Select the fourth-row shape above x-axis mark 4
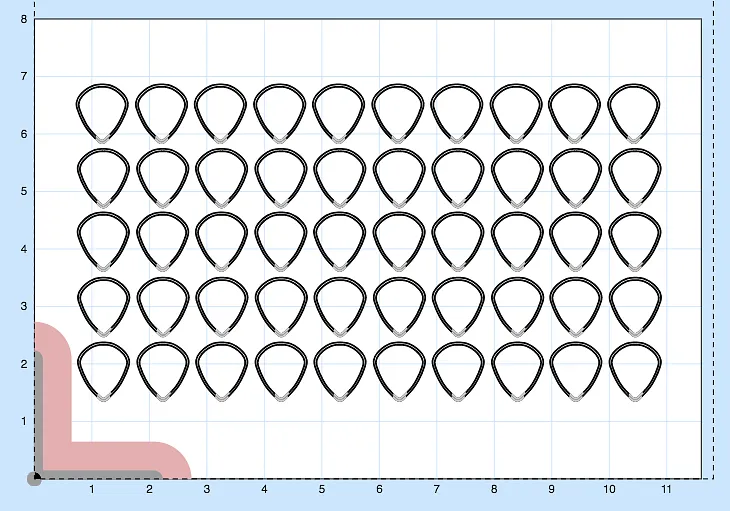 (280, 306)
